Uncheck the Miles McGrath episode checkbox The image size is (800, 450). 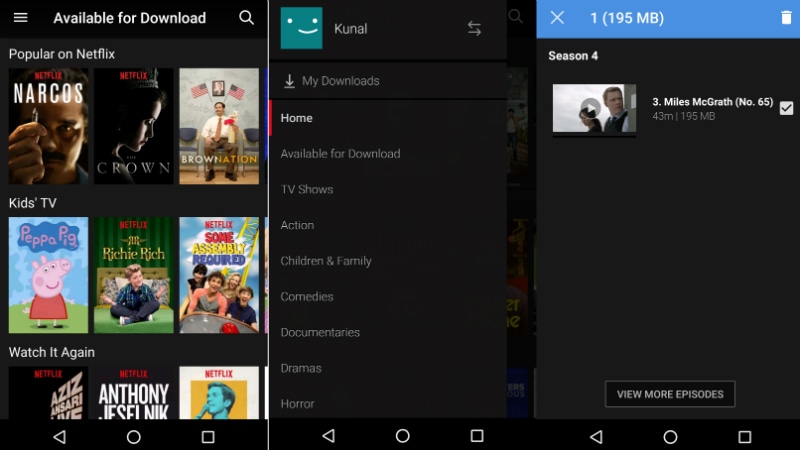[x=786, y=108]
